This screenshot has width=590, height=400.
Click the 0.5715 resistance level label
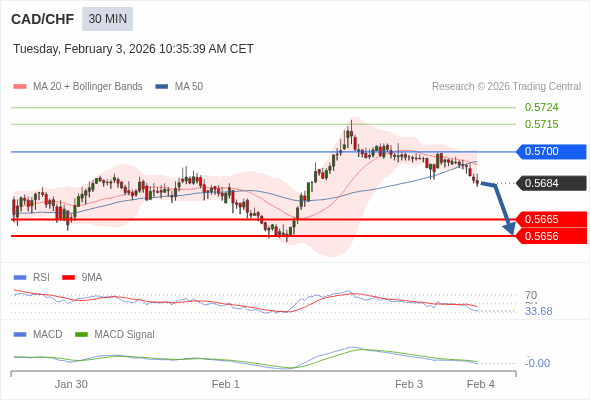tap(541, 124)
